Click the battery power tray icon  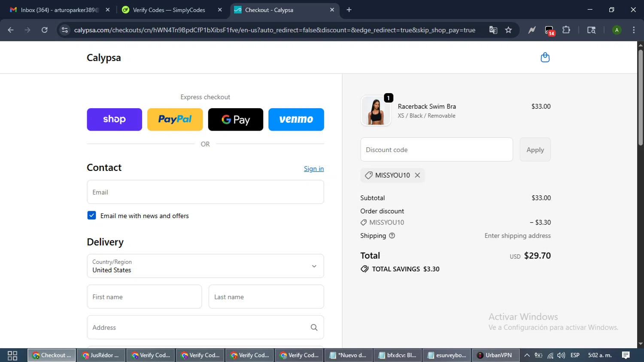538,356
